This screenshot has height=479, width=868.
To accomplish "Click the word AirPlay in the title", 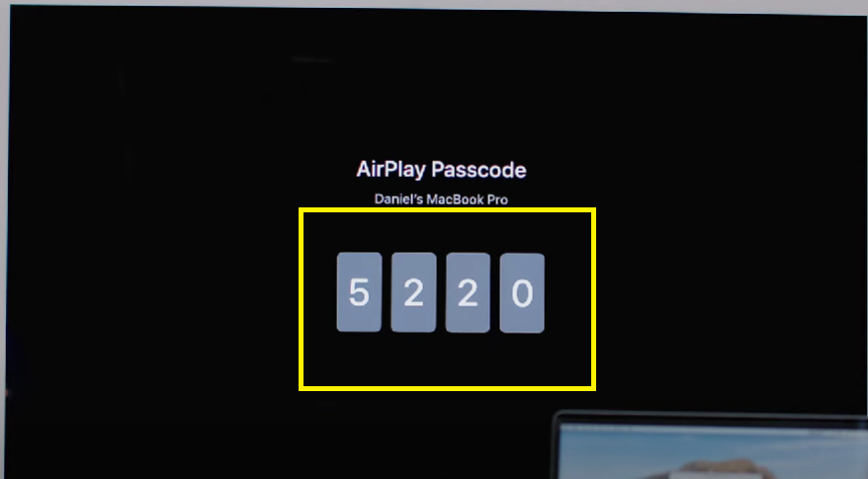I will [391, 169].
